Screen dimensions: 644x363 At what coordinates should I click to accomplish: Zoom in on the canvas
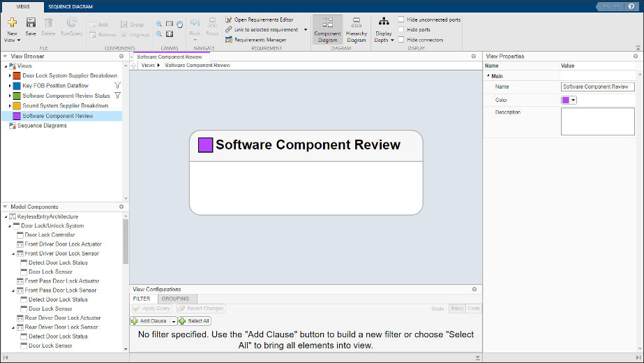tap(159, 24)
